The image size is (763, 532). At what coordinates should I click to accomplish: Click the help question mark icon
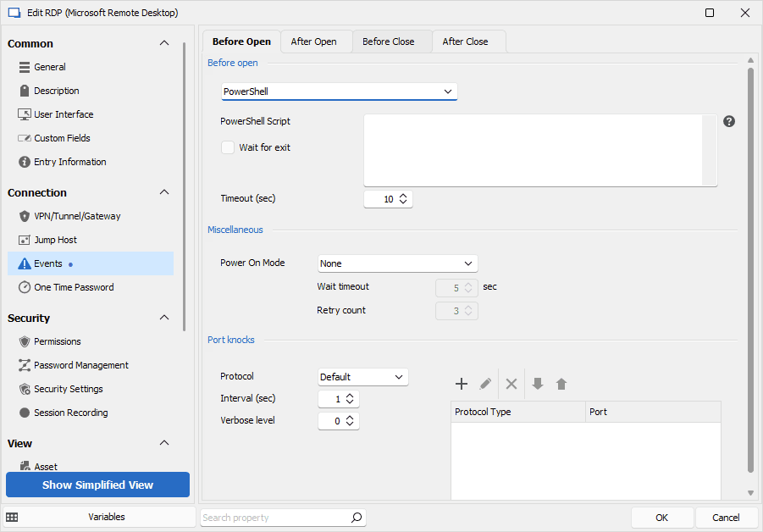point(729,121)
